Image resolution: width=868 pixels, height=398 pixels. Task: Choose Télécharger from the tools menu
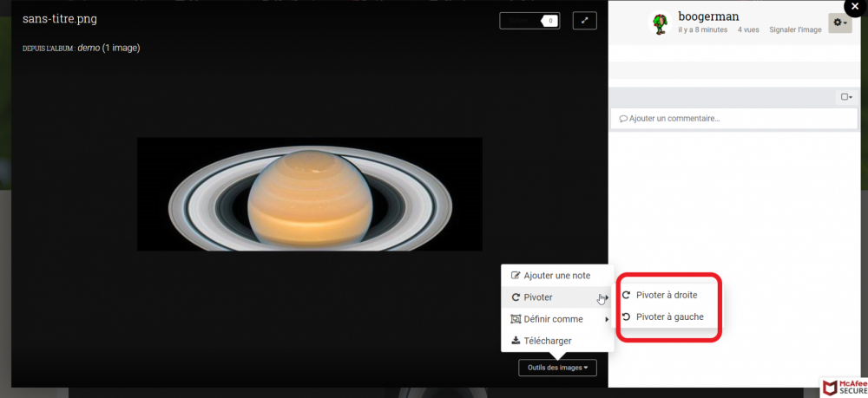[x=557, y=341]
